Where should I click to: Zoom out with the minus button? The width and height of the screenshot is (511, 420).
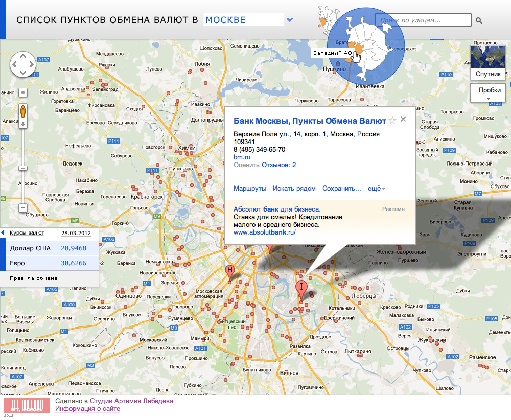pyautogui.click(x=23, y=208)
